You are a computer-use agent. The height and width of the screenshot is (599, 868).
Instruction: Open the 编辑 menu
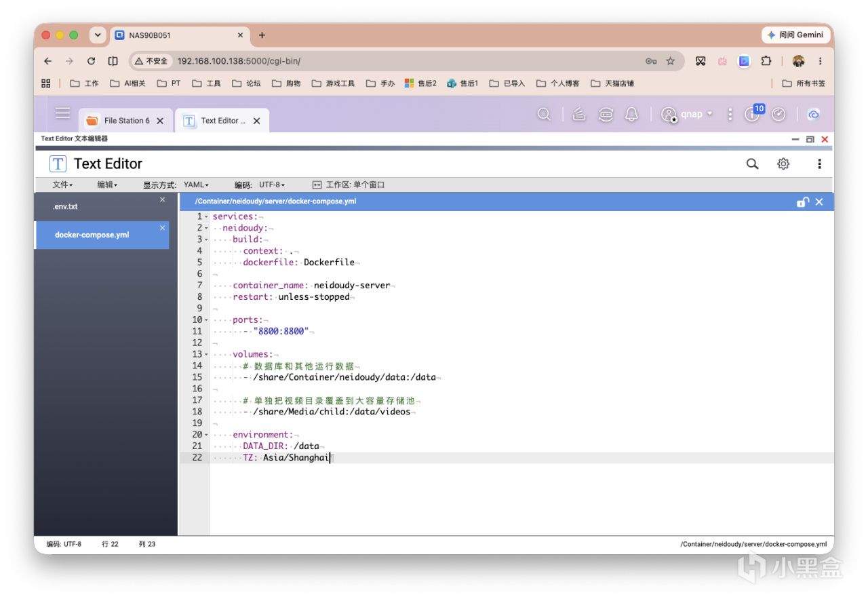pos(107,185)
